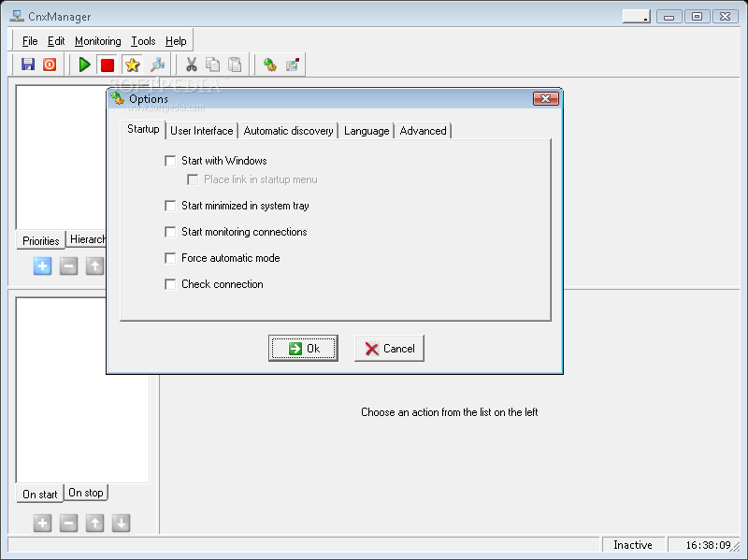This screenshot has width=748, height=560.
Task: Toggle Check connection checkbox
Action: 170,284
